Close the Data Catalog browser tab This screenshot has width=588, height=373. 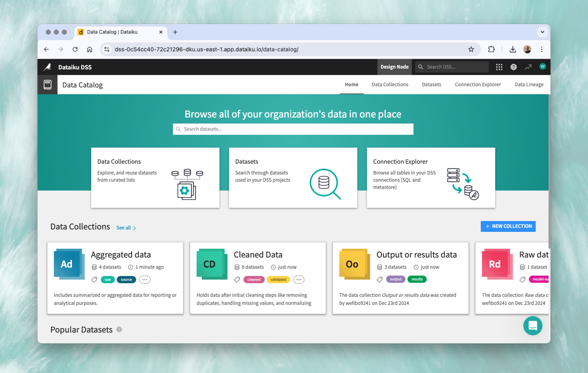(161, 32)
